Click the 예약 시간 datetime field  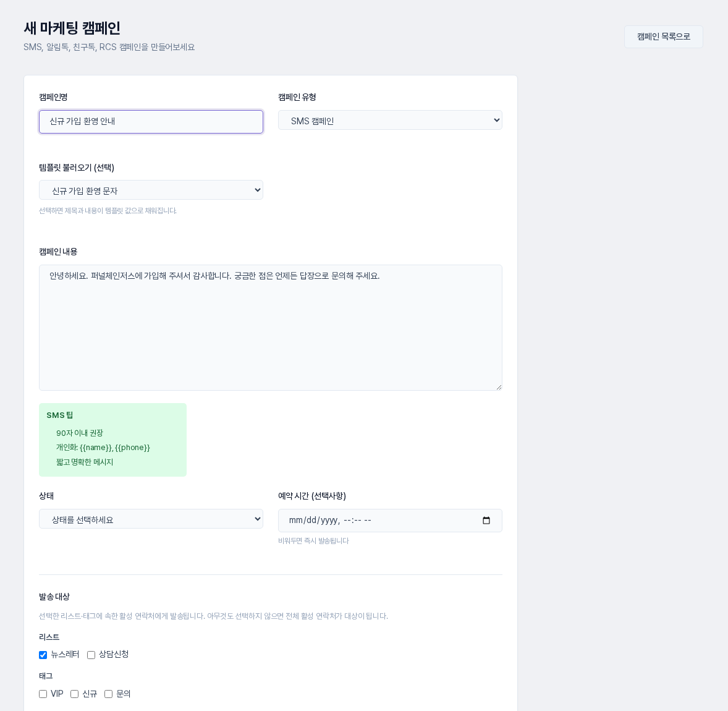point(390,521)
